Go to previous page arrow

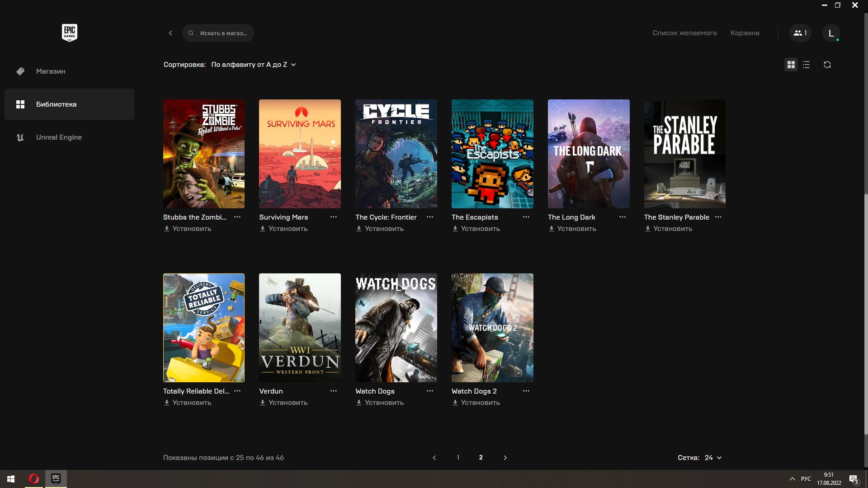coord(434,458)
